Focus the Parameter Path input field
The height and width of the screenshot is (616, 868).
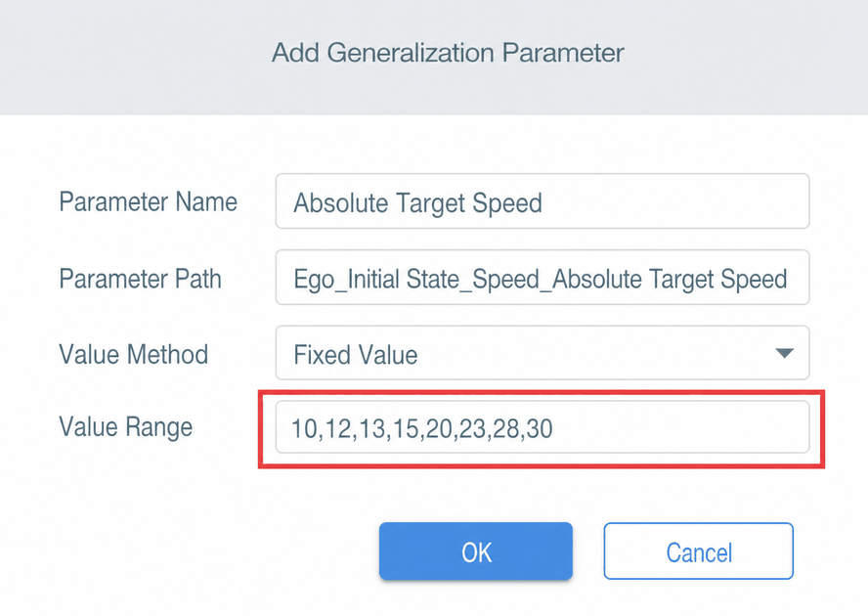[542, 277]
